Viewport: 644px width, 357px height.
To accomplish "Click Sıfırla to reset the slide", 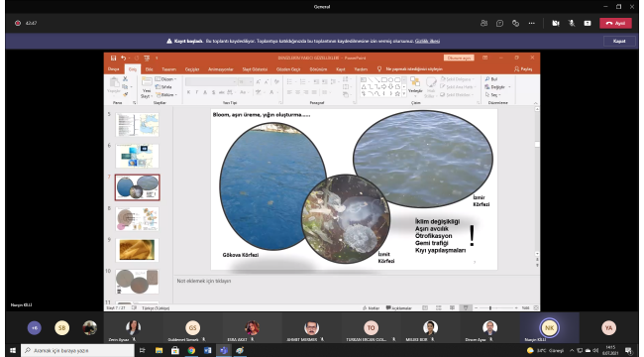I will point(163,87).
